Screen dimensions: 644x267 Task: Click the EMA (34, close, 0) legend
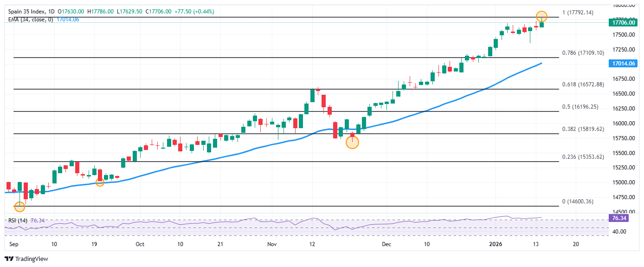[x=30, y=19]
